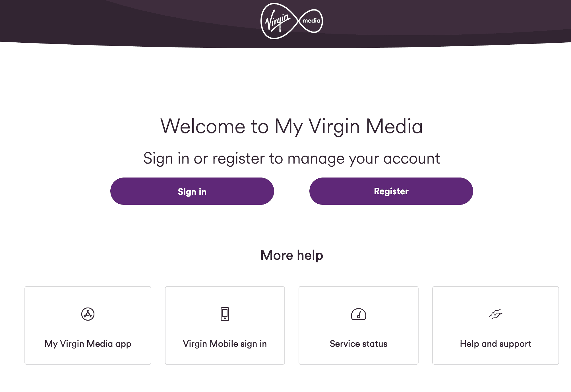The height and width of the screenshot is (392, 571).
Task: Click the Virgin script in the logo
Action: [277, 21]
